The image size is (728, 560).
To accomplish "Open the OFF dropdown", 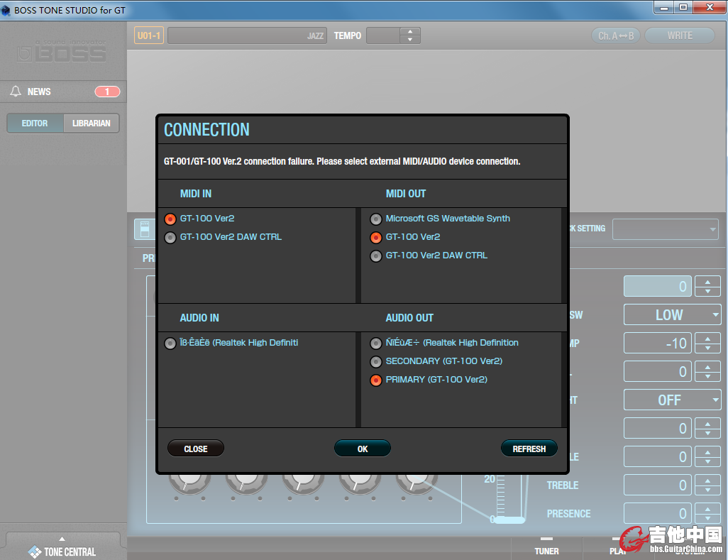I will tap(672, 400).
